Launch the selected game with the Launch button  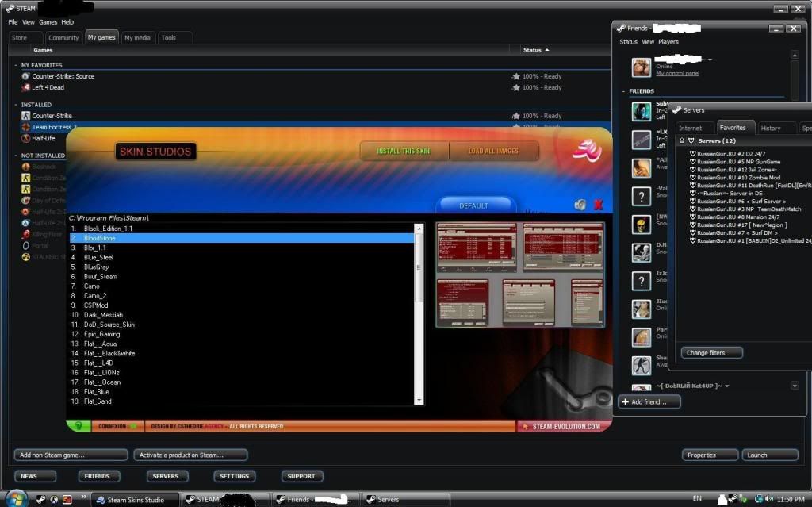(770, 455)
